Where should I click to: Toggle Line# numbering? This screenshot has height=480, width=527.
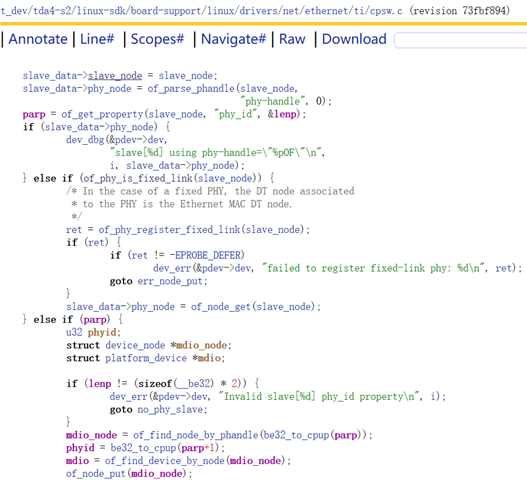97,39
